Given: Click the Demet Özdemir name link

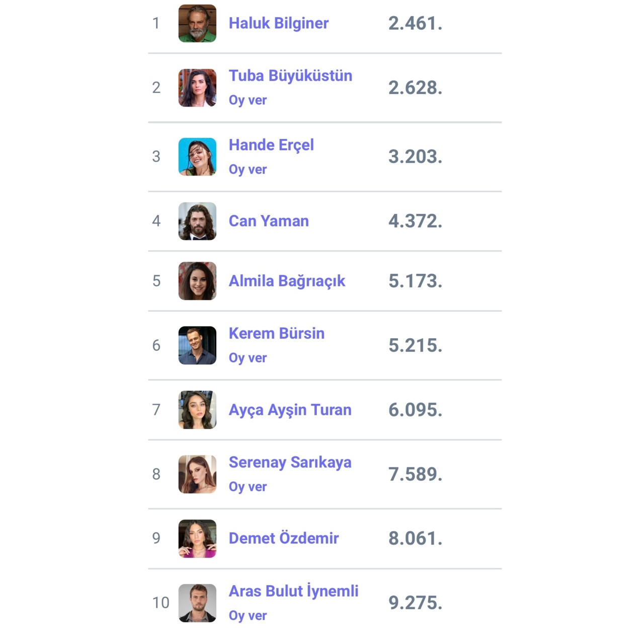Looking at the screenshot, I should (x=283, y=538).
